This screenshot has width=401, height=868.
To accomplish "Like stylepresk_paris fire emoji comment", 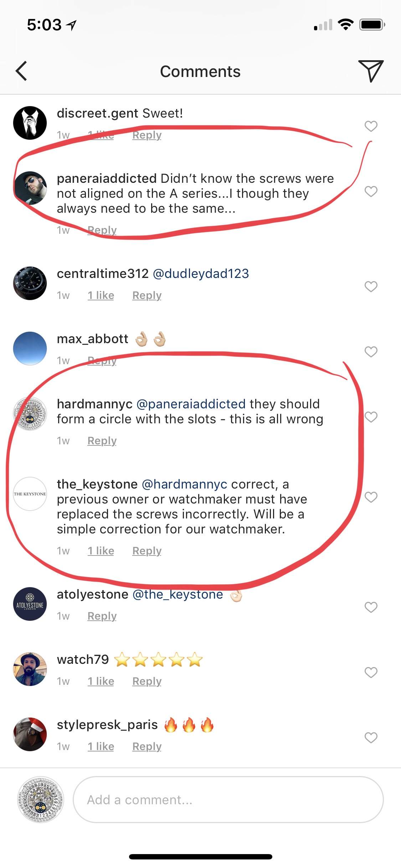I will (x=371, y=738).
